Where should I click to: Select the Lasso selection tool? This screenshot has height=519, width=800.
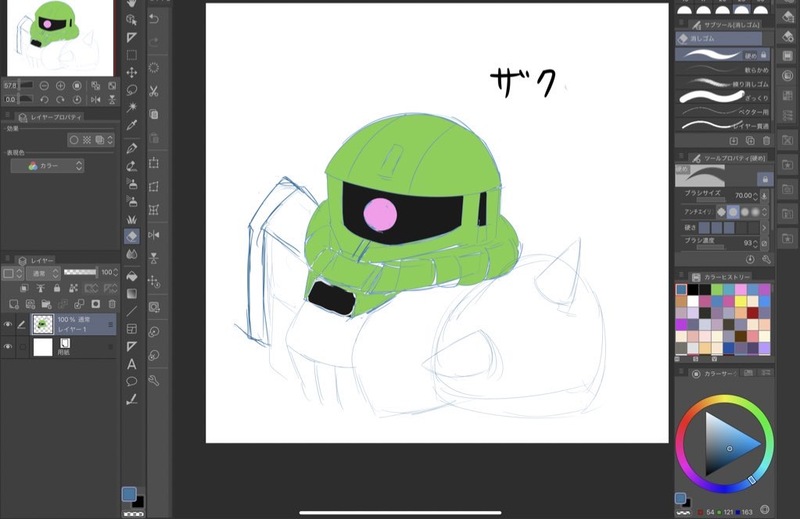pos(132,90)
